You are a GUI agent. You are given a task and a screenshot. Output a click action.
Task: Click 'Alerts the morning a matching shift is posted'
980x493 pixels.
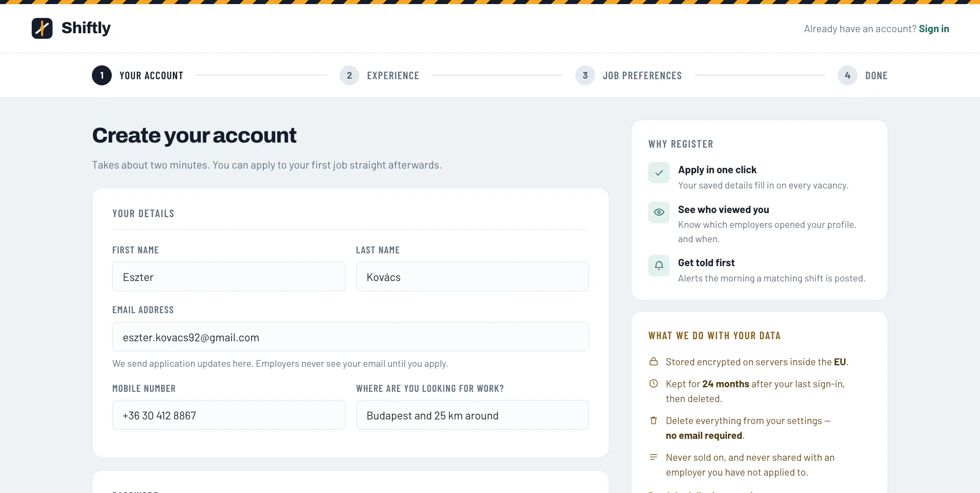[x=772, y=278]
